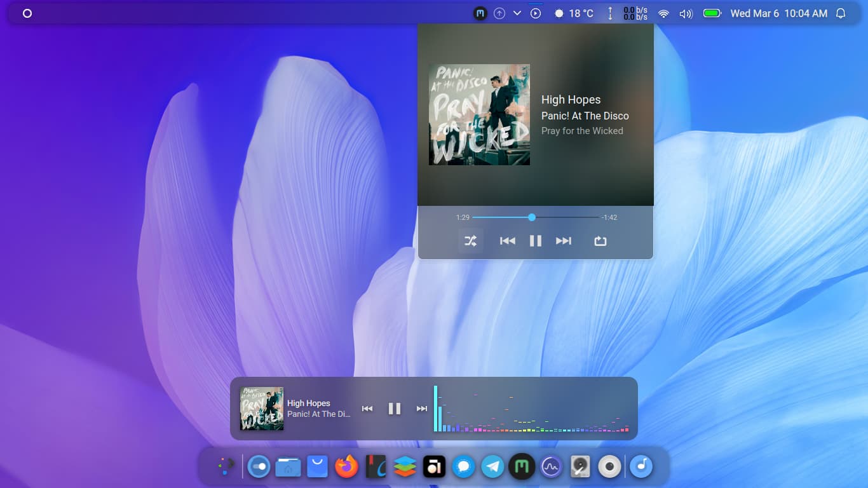Open the black square design app in dock
Screen dimensions: 868x488
[435, 467]
